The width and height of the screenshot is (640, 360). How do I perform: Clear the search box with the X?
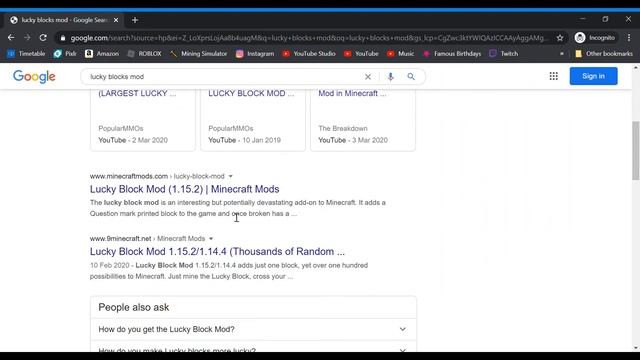coord(368,76)
